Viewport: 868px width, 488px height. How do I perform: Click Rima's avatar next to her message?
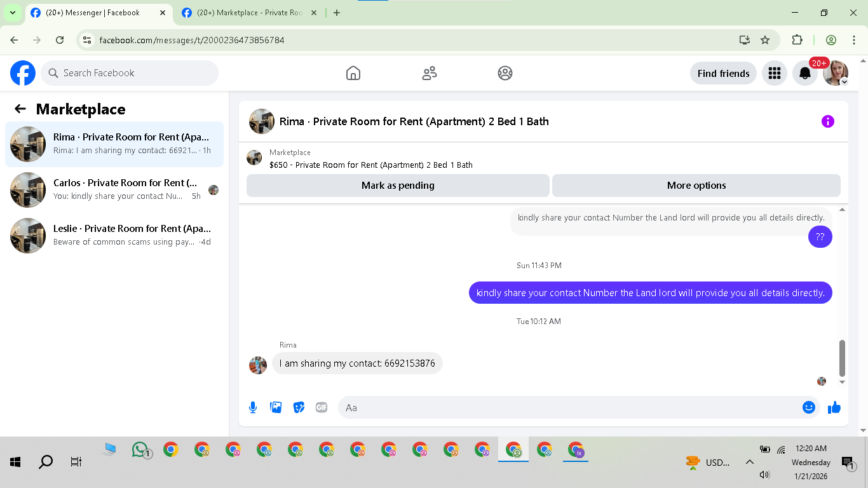click(x=258, y=365)
